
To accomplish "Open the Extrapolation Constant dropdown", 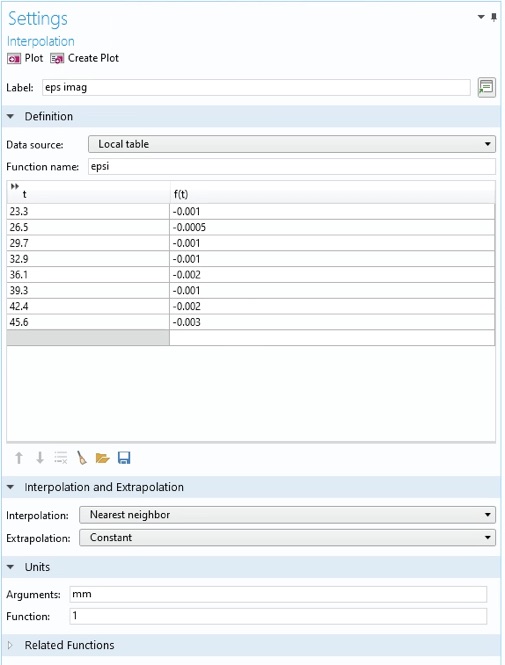I will tap(287, 538).
